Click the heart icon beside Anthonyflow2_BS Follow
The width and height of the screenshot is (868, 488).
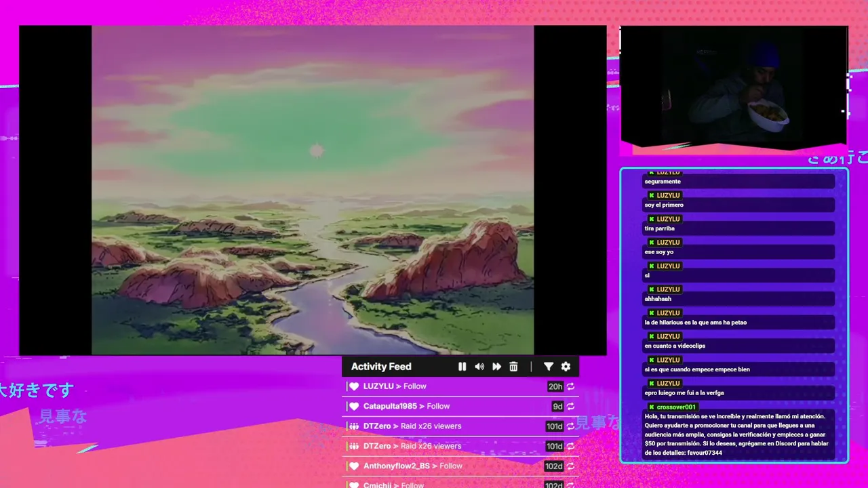pos(354,466)
